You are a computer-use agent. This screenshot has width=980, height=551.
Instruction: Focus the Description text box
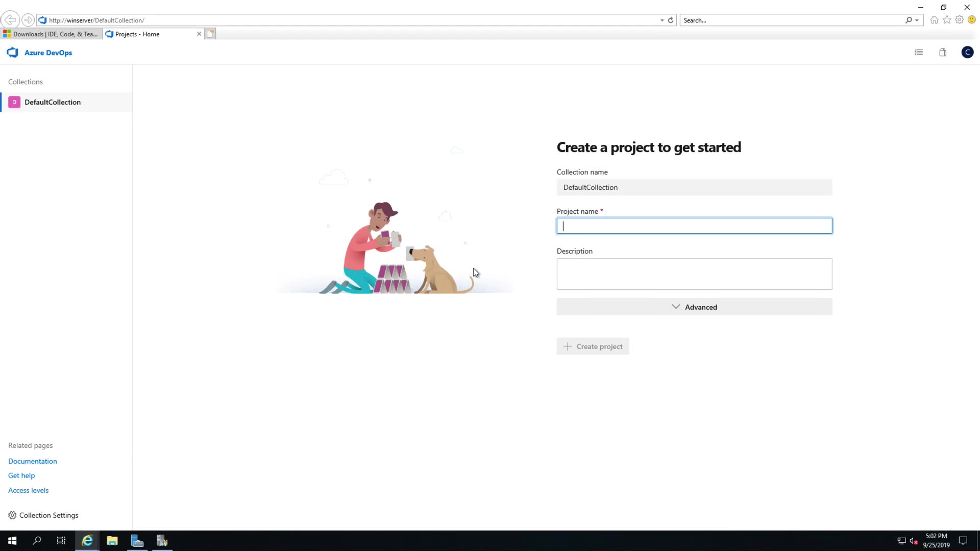pos(694,274)
